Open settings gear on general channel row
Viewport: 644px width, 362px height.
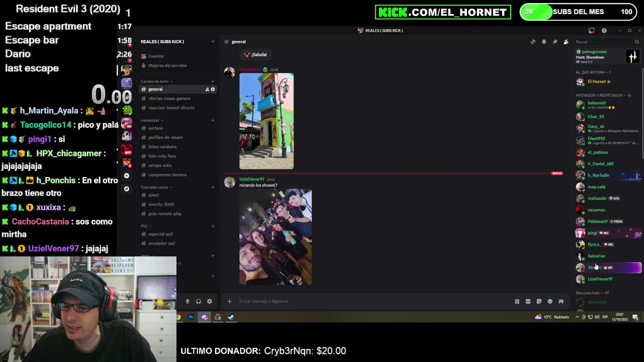[x=213, y=89]
